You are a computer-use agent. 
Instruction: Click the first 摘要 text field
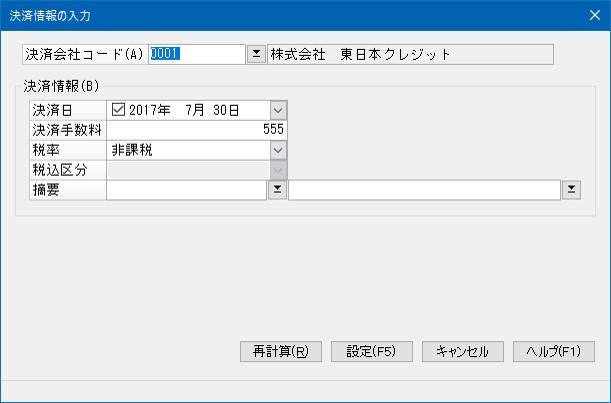click(x=186, y=189)
